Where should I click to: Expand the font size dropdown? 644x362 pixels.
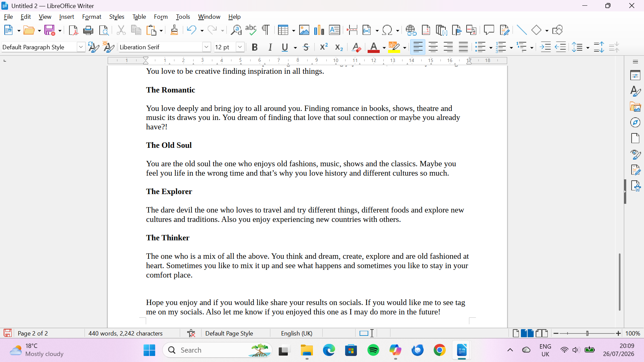pyautogui.click(x=240, y=47)
